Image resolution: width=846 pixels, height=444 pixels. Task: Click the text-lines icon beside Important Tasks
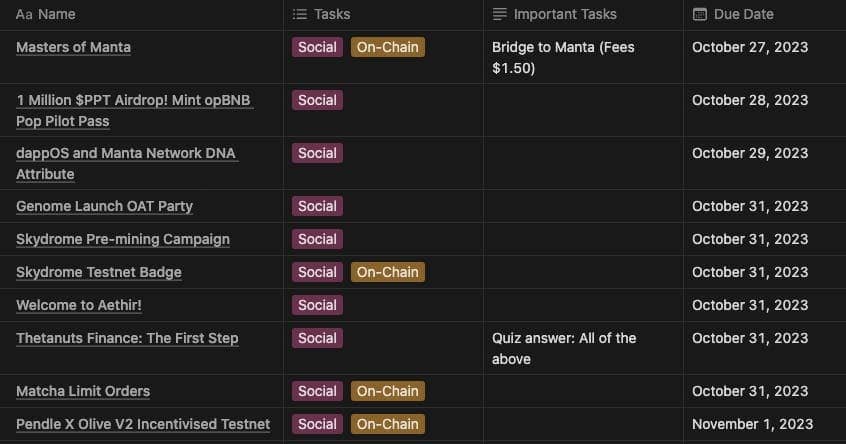tap(500, 15)
